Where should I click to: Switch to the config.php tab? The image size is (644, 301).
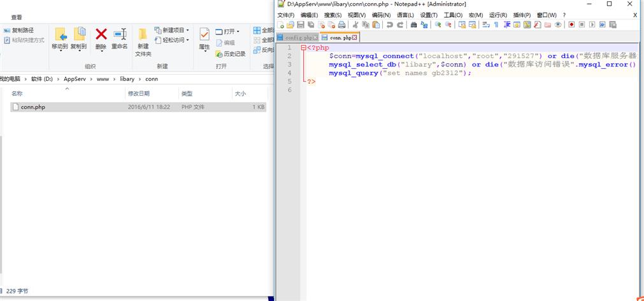tap(297, 38)
